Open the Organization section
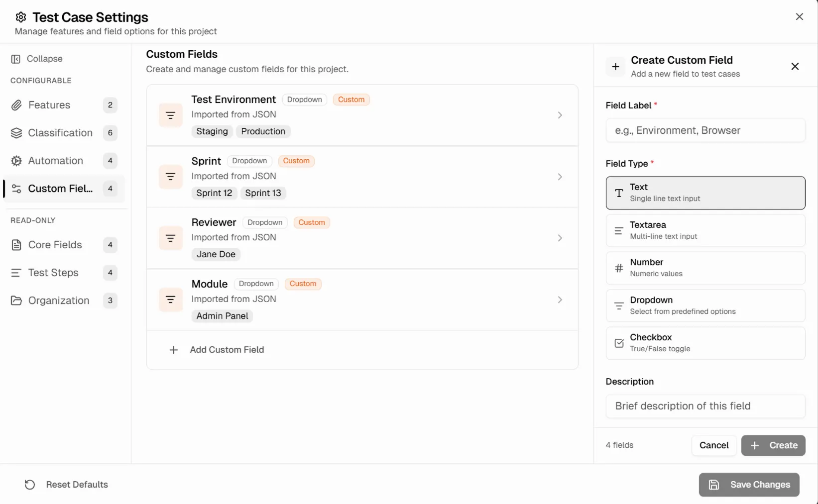 [59, 301]
